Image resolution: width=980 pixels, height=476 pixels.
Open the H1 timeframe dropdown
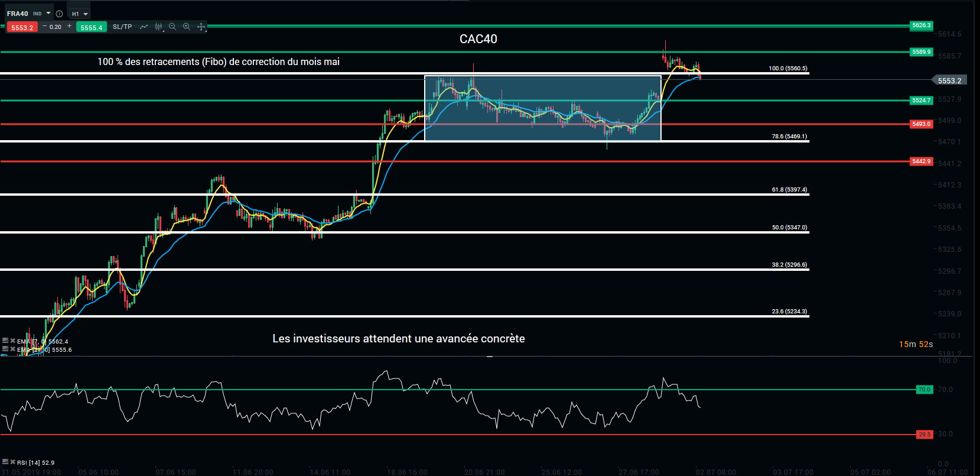click(x=80, y=14)
